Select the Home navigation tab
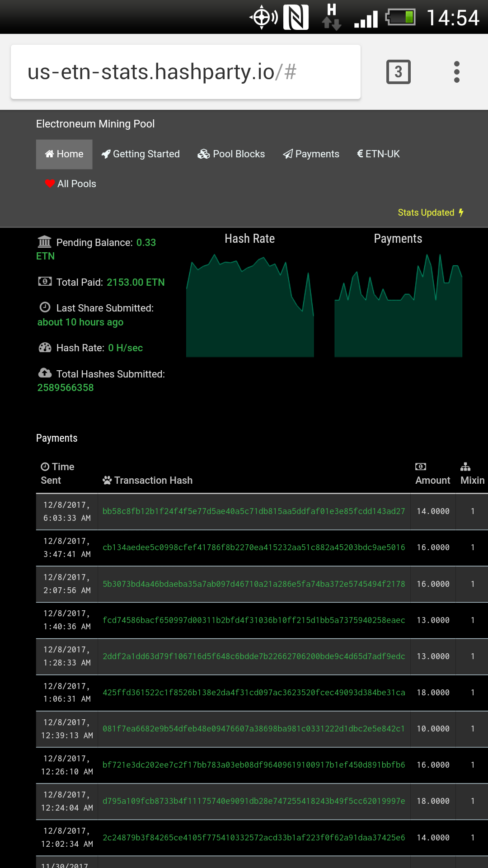The height and width of the screenshot is (868, 488). coord(64,154)
